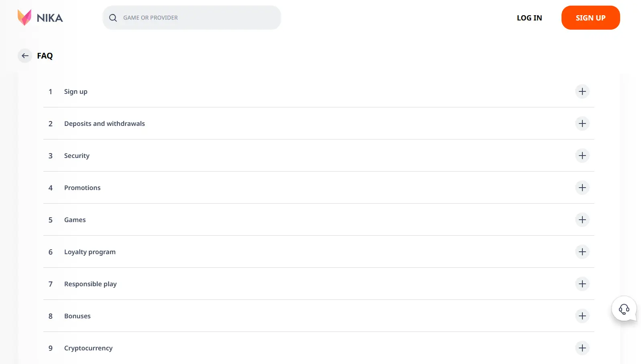
Task: Select the Promotions FAQ title
Action: coord(82,188)
